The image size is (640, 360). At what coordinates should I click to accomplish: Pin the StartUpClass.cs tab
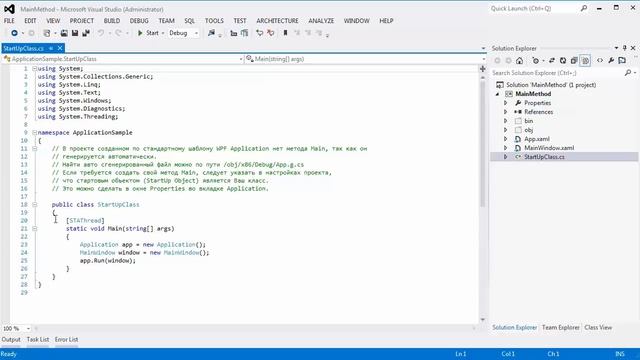(51, 48)
